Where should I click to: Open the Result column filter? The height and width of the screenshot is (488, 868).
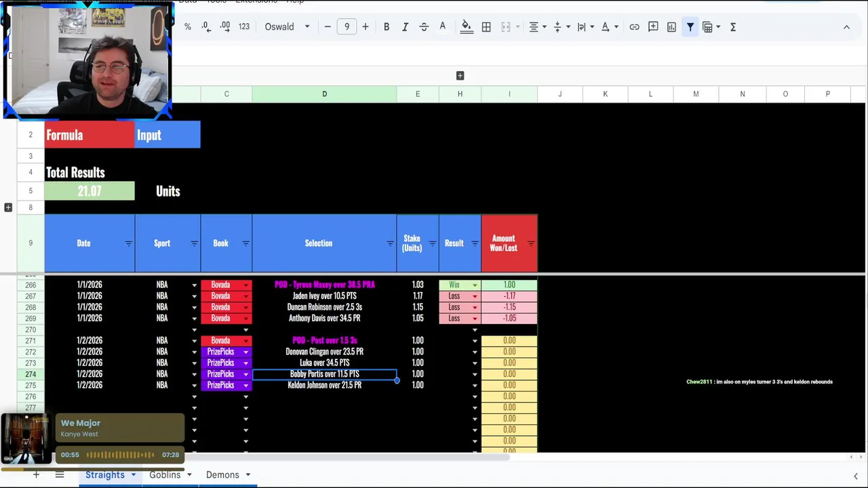(x=474, y=243)
